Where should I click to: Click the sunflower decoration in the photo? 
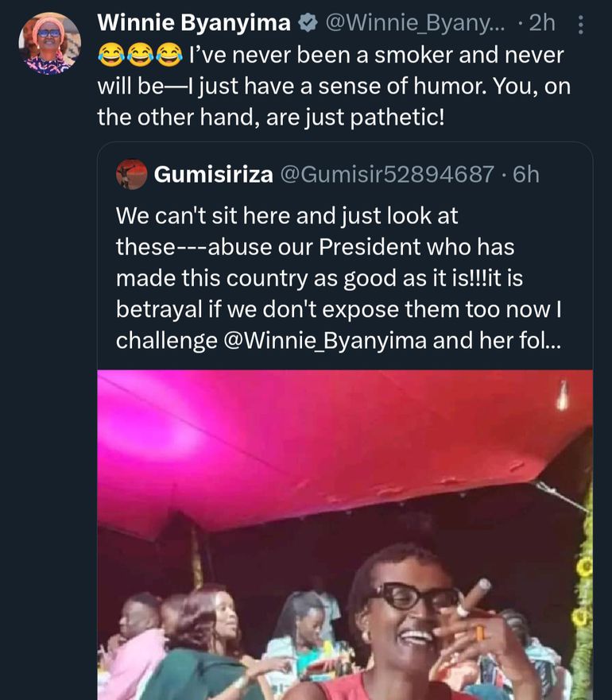[584, 568]
